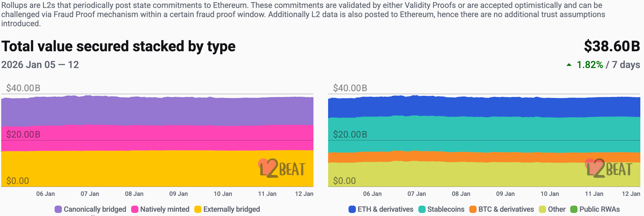Click the 2026 Jan 05 — 12 date range

tap(40, 65)
